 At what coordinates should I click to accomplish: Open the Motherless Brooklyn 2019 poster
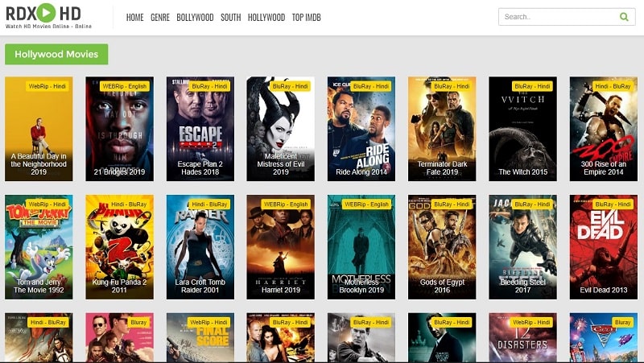pos(361,247)
